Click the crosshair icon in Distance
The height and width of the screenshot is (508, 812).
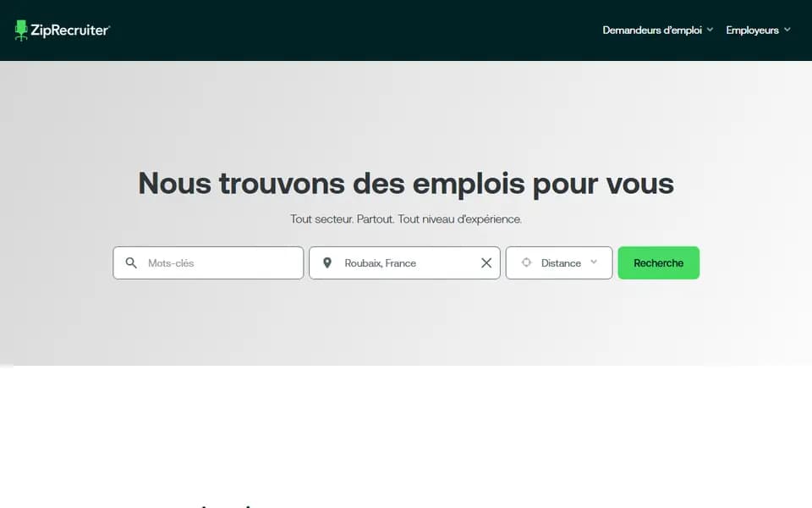526,262
